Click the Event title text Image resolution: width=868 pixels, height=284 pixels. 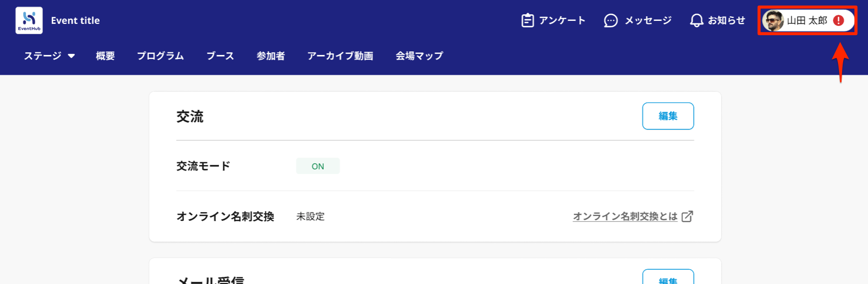pos(75,20)
